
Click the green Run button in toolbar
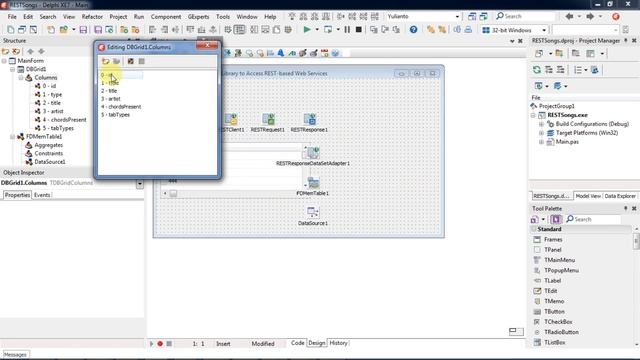click(307, 29)
